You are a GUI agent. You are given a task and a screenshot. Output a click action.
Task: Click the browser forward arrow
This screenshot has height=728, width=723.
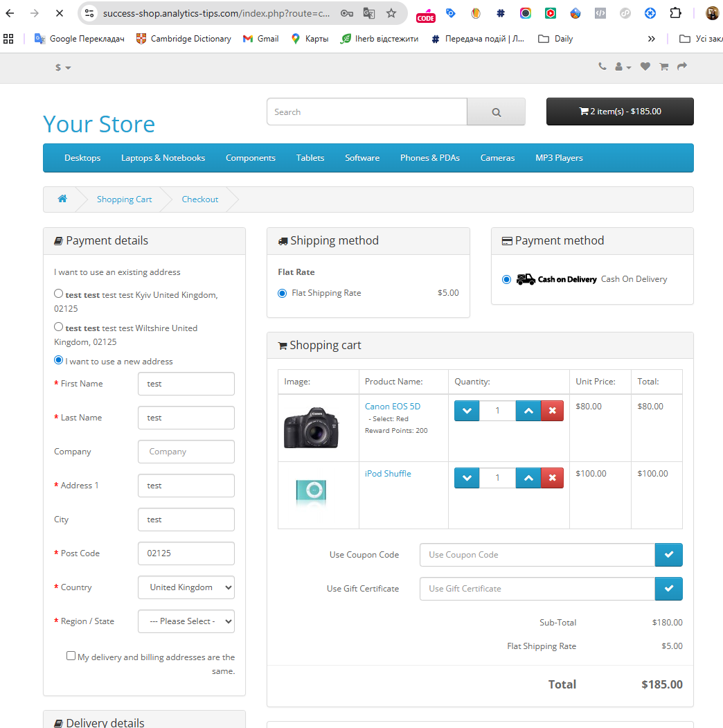[35, 13]
